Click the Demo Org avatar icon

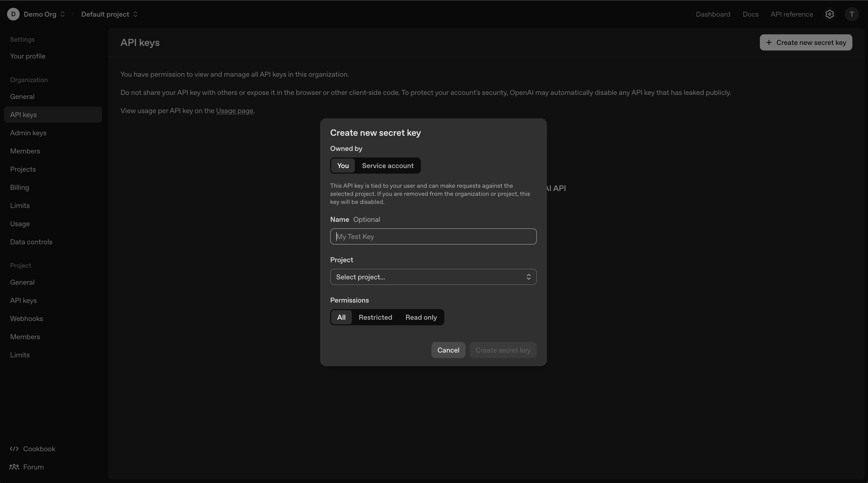tap(13, 14)
